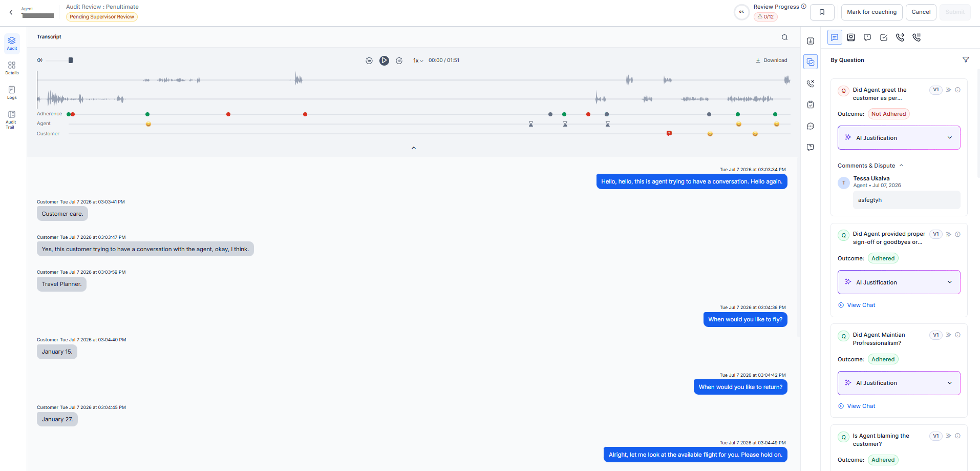Search the transcript with magnifier icon
This screenshot has width=980, height=471.
click(x=784, y=37)
